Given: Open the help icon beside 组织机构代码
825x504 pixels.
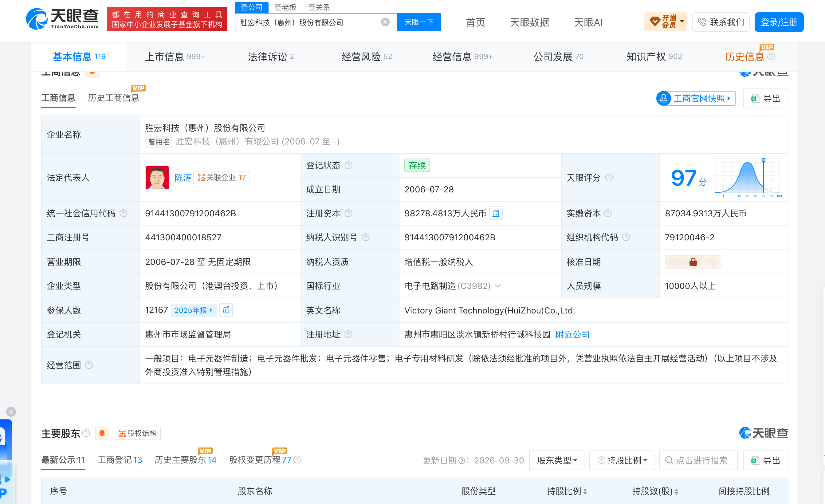Looking at the screenshot, I should pyautogui.click(x=626, y=237).
